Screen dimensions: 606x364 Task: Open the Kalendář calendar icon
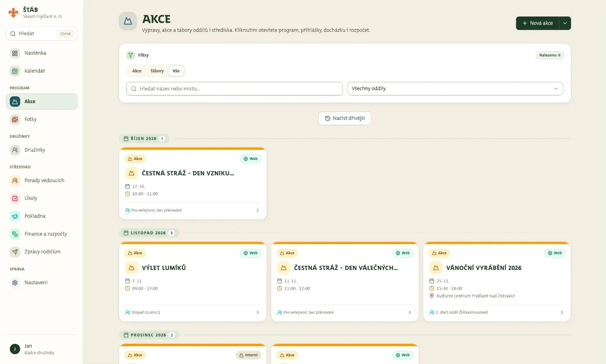click(x=15, y=71)
